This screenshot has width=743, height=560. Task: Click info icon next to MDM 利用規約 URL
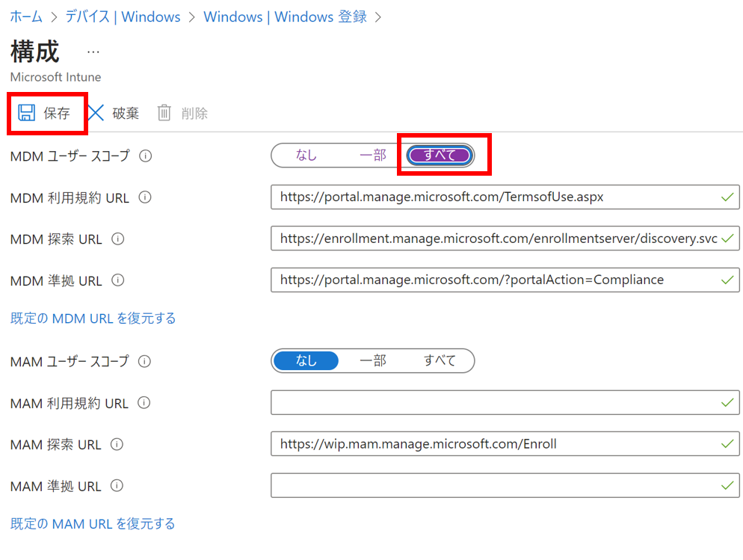pos(145,198)
